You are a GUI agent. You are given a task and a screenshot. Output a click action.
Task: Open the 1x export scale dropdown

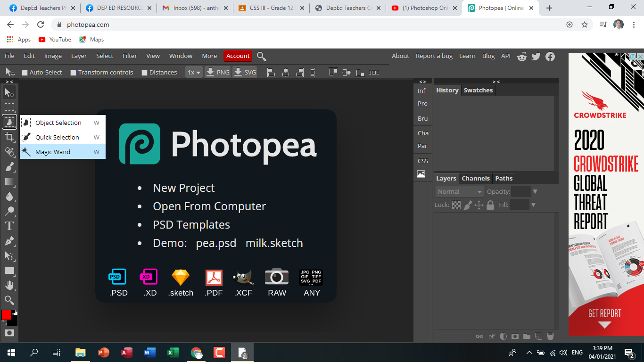click(194, 72)
